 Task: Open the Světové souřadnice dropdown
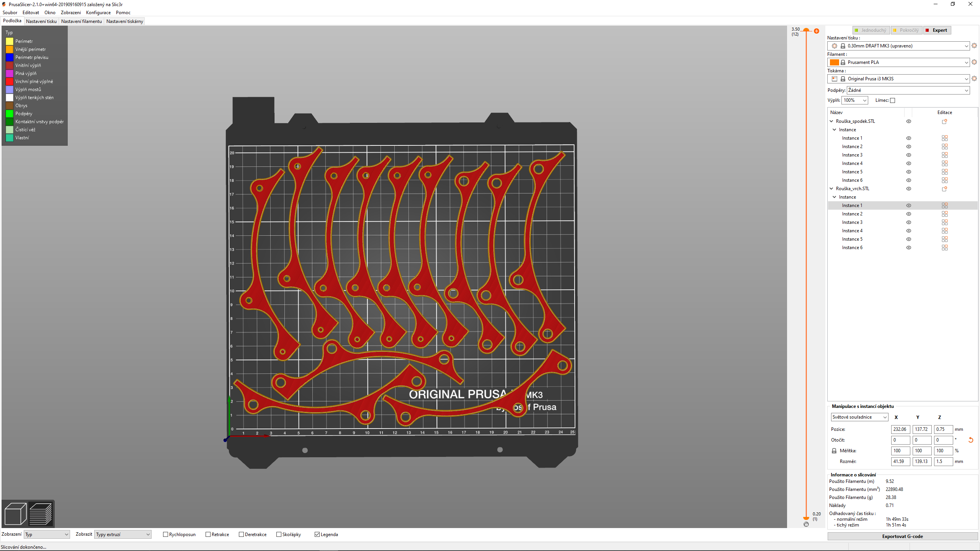click(859, 417)
